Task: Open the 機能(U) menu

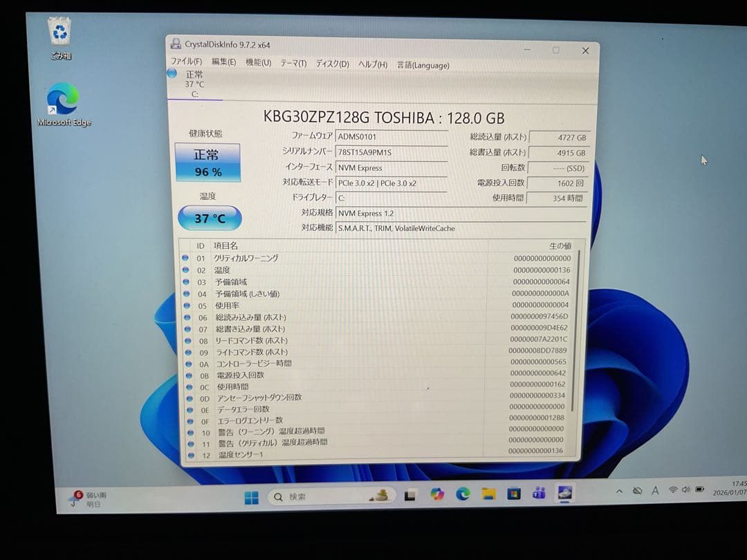Action: click(258, 62)
